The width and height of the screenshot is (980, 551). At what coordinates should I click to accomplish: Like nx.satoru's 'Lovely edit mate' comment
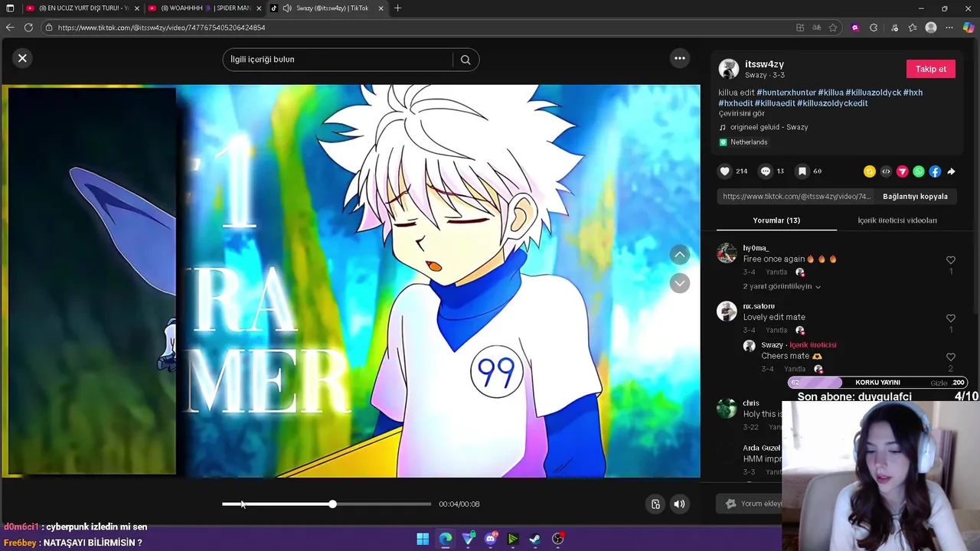[951, 318]
